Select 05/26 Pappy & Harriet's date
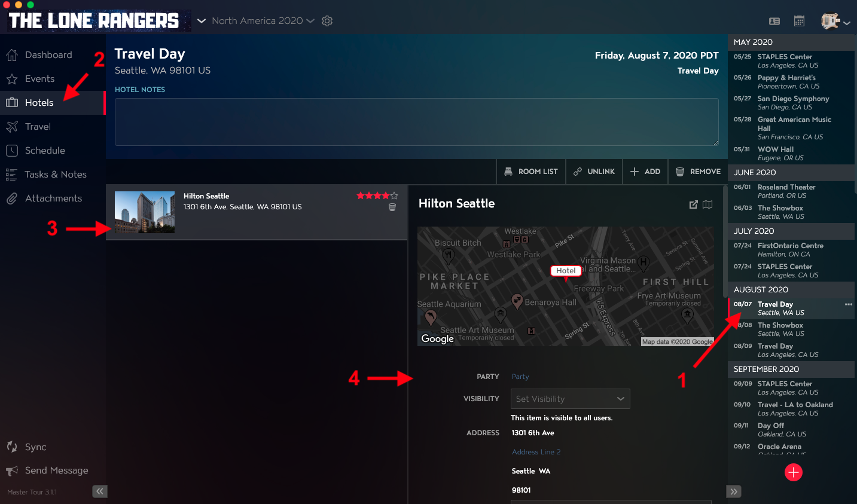857x504 pixels. tap(791, 82)
